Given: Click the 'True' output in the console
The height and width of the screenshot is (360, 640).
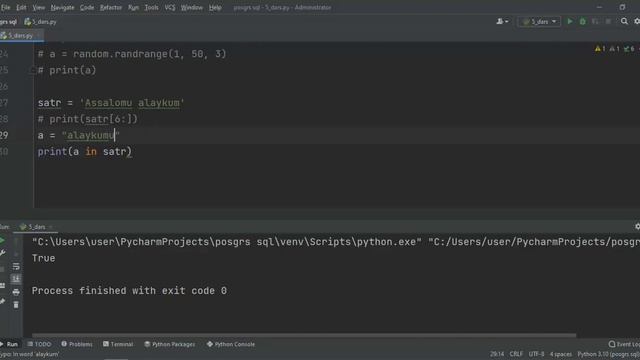Looking at the screenshot, I should coord(43,258).
